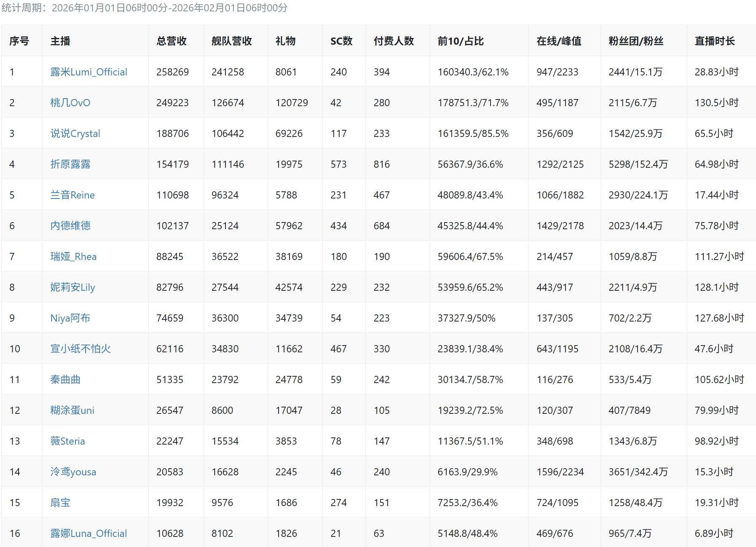
Task: Open 泠鸢yousa streamer link
Action: (x=73, y=472)
